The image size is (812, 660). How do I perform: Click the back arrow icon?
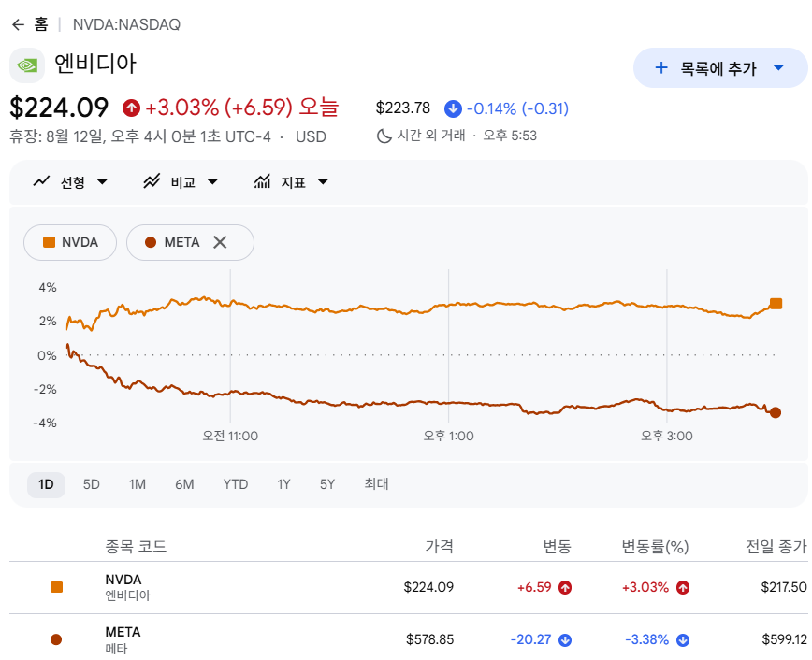pos(18,25)
